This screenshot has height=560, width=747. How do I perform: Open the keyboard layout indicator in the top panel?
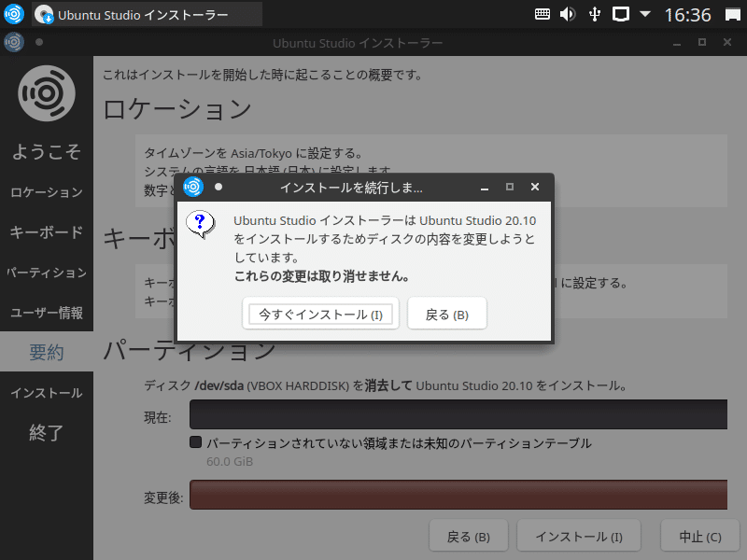tap(542, 14)
